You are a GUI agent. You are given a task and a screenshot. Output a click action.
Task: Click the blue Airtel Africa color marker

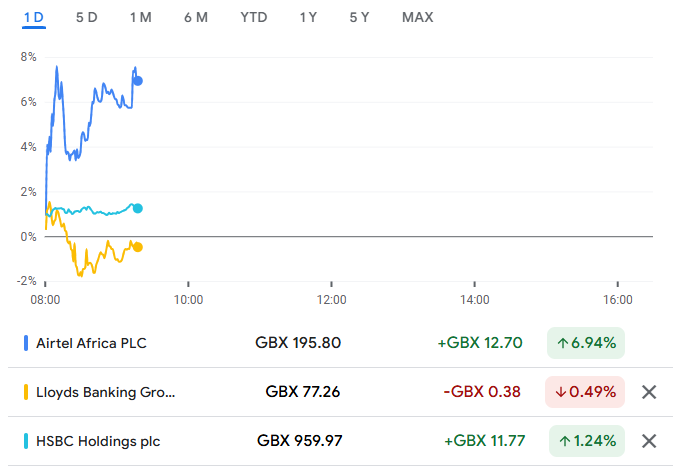pyautogui.click(x=26, y=343)
